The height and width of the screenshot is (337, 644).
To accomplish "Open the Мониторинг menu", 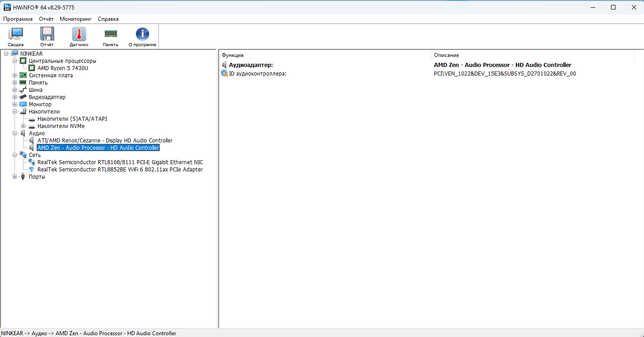I will 76,19.
